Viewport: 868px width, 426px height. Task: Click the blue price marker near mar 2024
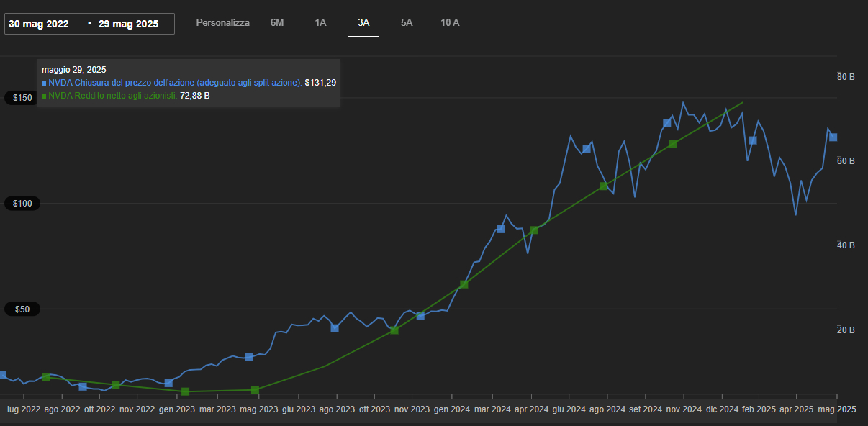point(501,230)
